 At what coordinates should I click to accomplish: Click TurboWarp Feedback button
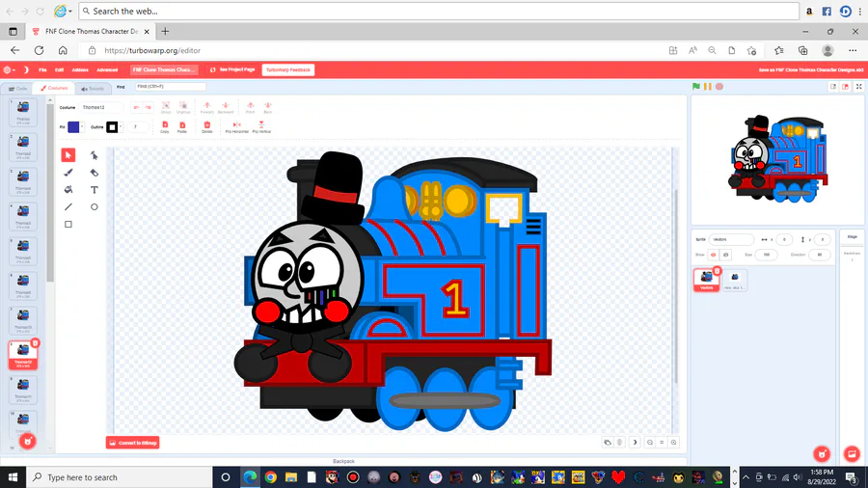pos(287,69)
